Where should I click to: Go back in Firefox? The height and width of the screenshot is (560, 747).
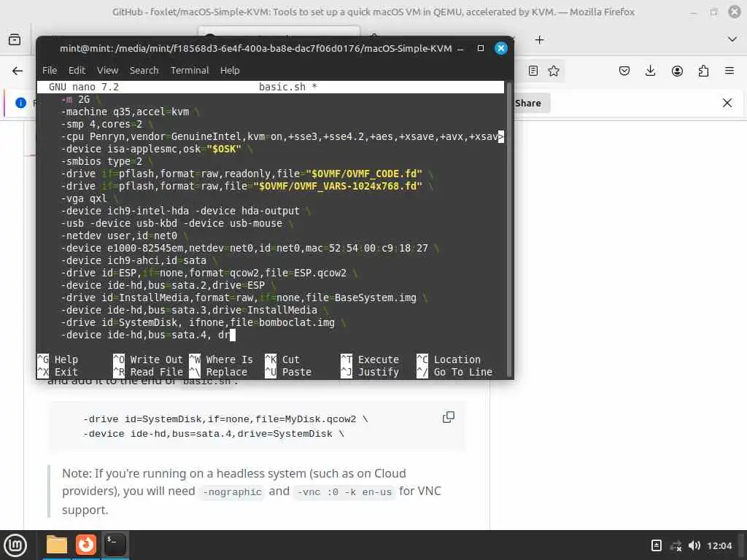pyautogui.click(x=18, y=71)
